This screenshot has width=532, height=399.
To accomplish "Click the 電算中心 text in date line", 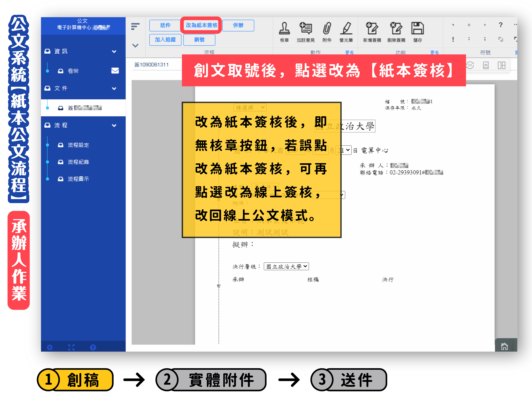I will pyautogui.click(x=374, y=150).
